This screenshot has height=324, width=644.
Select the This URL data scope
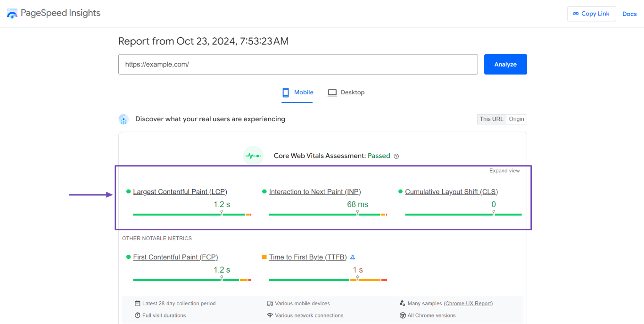coord(491,119)
